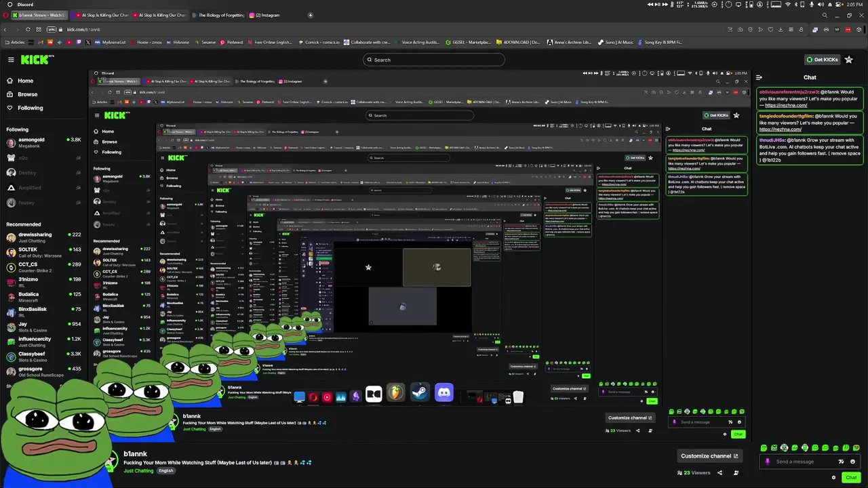Open the largest Just Chatting category link
868x488 pixels.
[139, 470]
